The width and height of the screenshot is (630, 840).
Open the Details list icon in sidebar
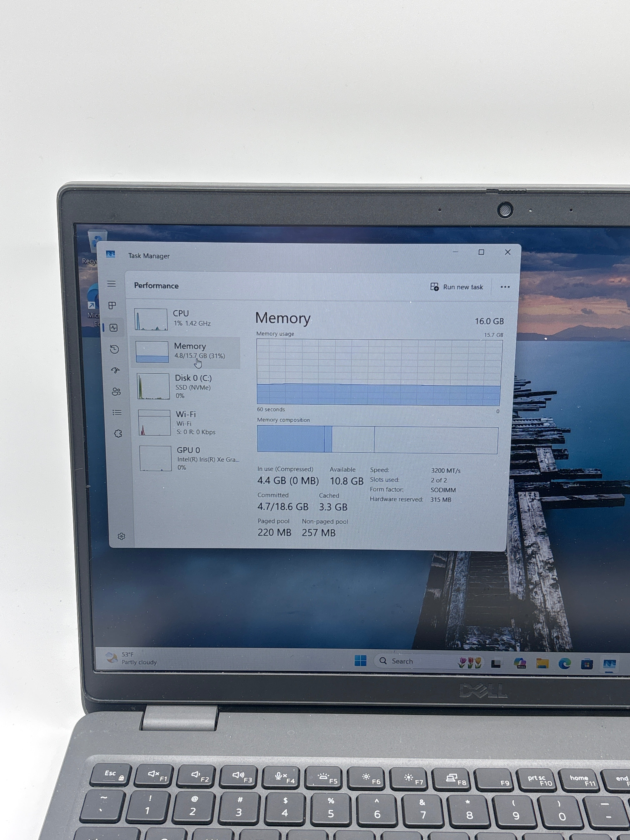[x=117, y=412]
